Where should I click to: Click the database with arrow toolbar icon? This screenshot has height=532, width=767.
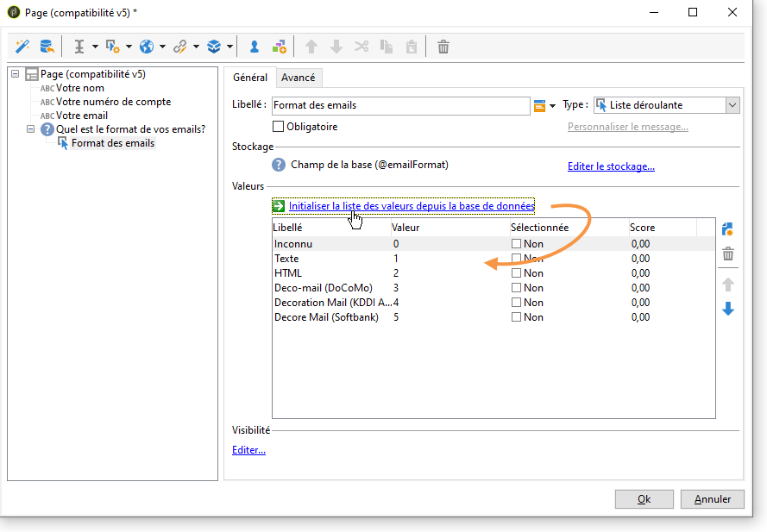(x=47, y=47)
